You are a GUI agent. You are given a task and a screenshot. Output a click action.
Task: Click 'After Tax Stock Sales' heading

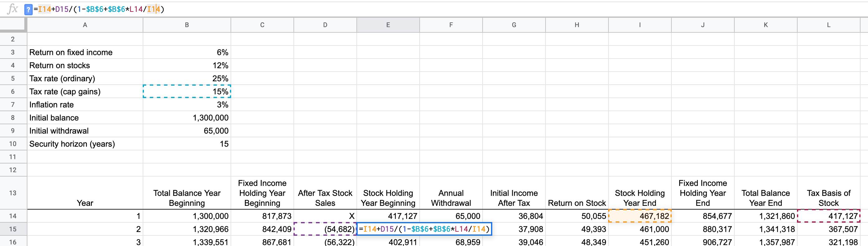pyautogui.click(x=325, y=193)
